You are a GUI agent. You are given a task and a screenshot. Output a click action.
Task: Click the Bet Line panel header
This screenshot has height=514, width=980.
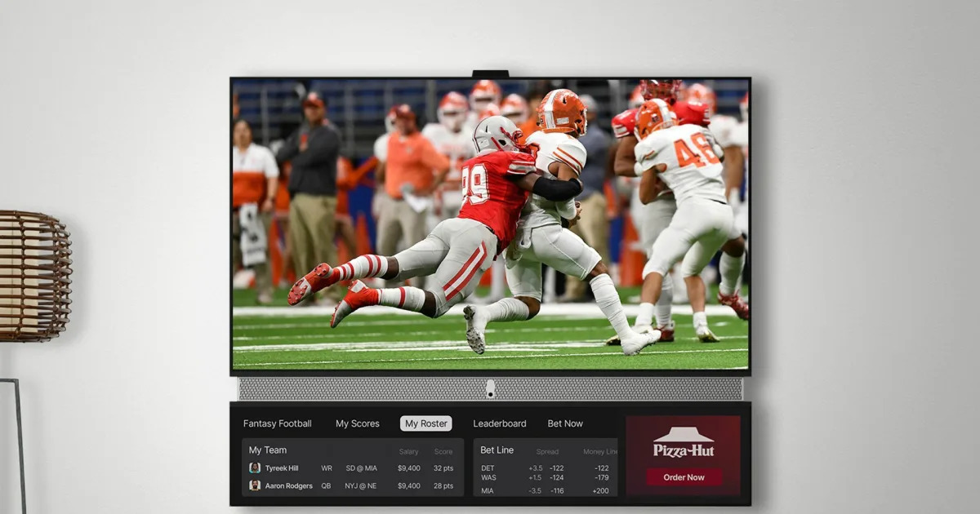[x=497, y=450]
